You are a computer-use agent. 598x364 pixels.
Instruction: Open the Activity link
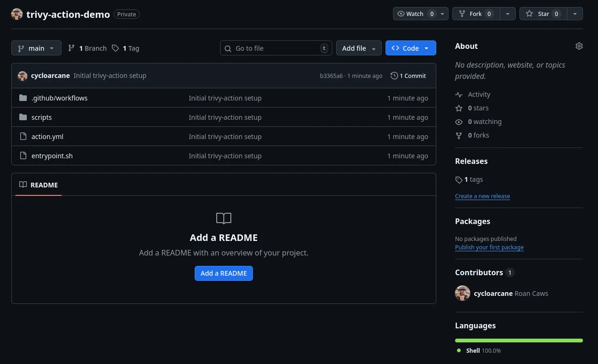[473, 94]
